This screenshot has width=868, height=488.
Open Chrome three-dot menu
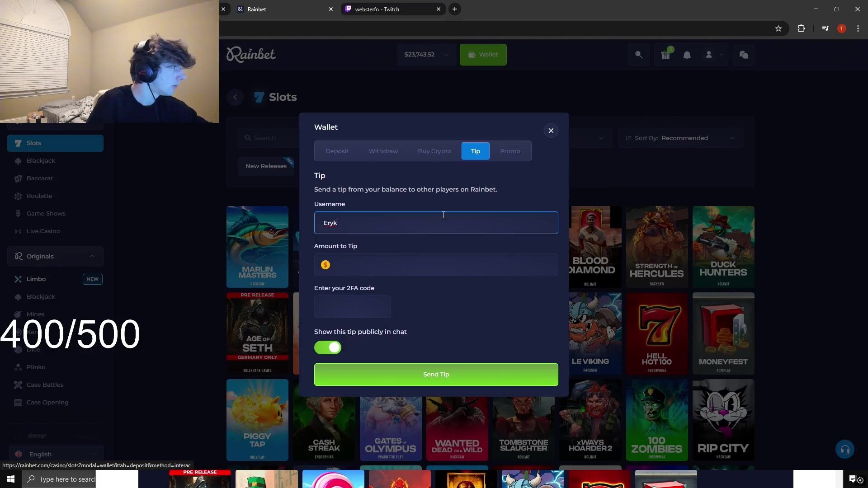coord(858,28)
